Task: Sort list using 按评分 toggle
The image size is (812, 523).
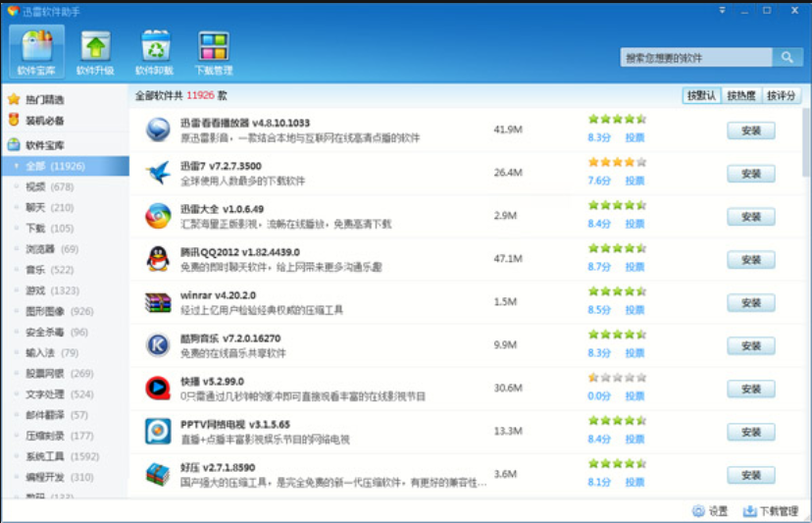Action: pyautogui.click(x=781, y=95)
